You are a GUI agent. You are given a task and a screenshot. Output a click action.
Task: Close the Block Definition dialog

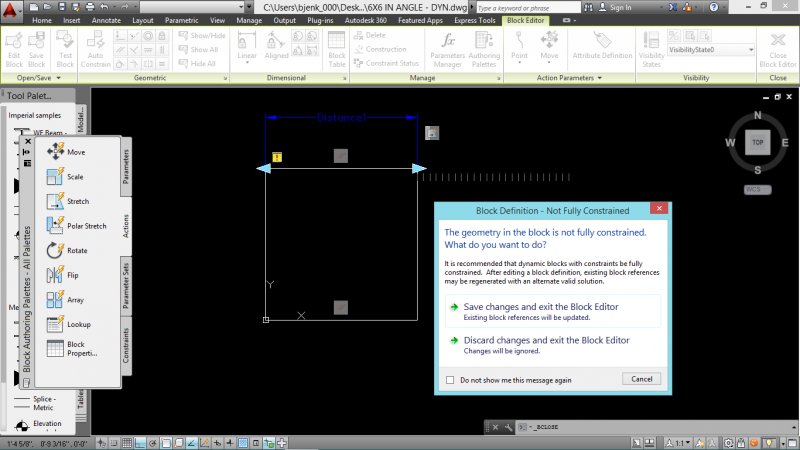pos(659,208)
